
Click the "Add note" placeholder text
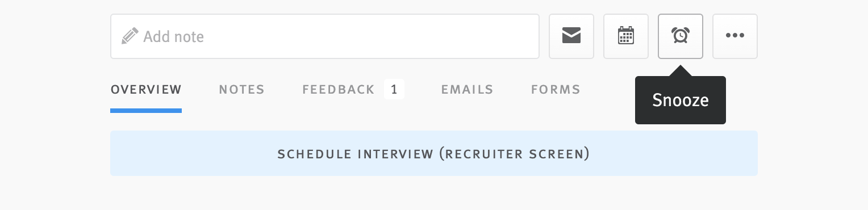(173, 37)
